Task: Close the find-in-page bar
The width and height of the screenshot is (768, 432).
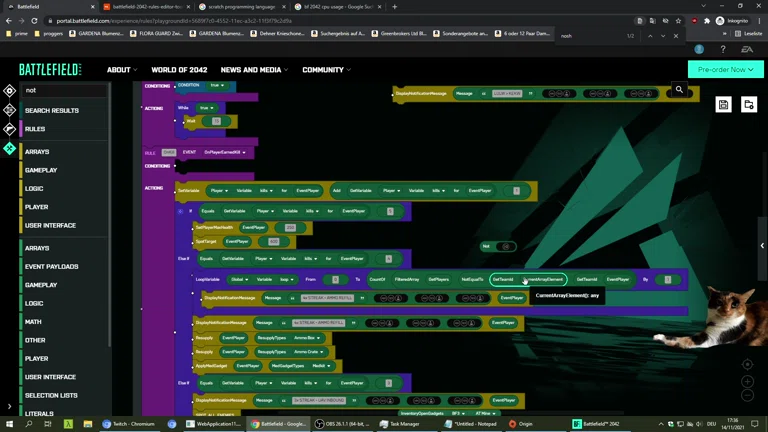Action: [x=676, y=36]
